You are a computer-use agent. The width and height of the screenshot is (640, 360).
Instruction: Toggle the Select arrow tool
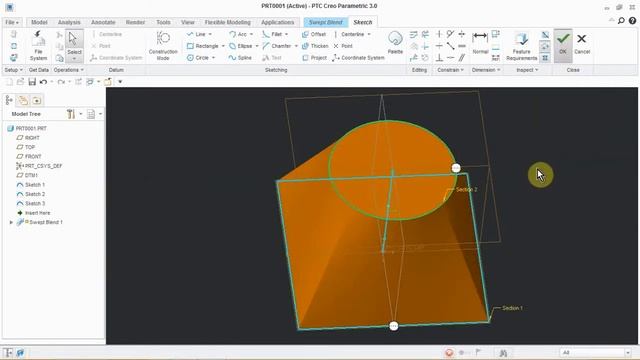[x=74, y=44]
